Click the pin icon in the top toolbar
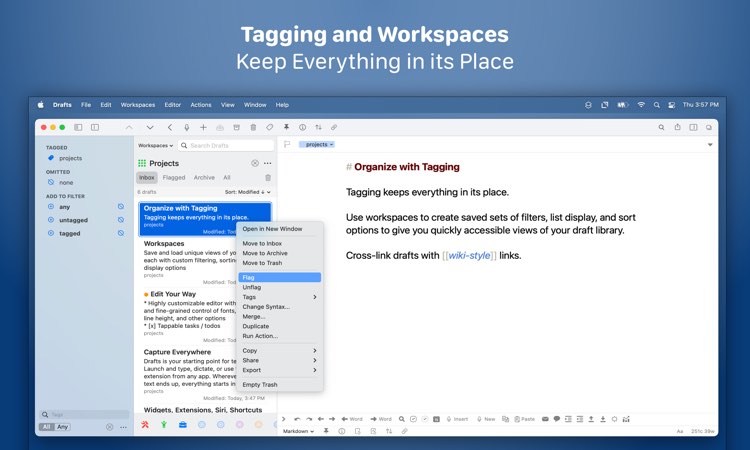 286,127
